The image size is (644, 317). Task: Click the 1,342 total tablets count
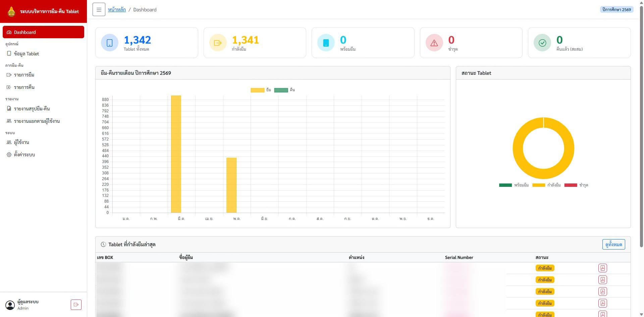point(138,40)
